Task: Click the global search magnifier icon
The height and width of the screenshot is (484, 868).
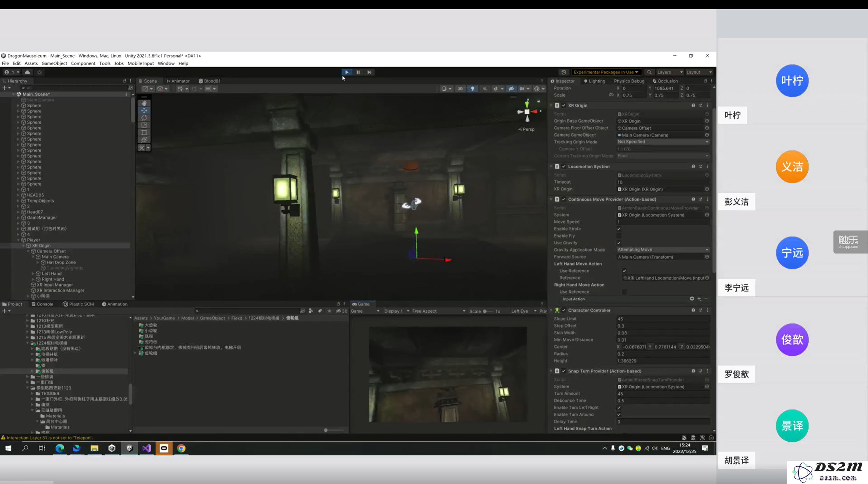Action: 649,72
